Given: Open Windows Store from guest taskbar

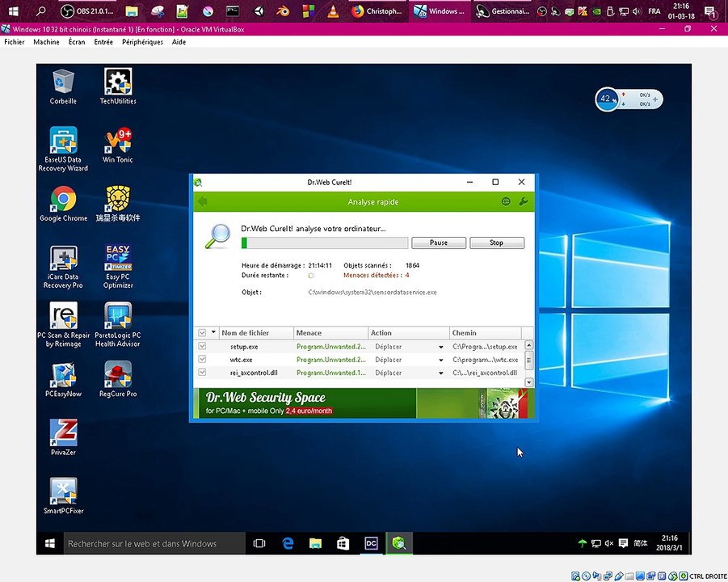Looking at the screenshot, I should [343, 543].
